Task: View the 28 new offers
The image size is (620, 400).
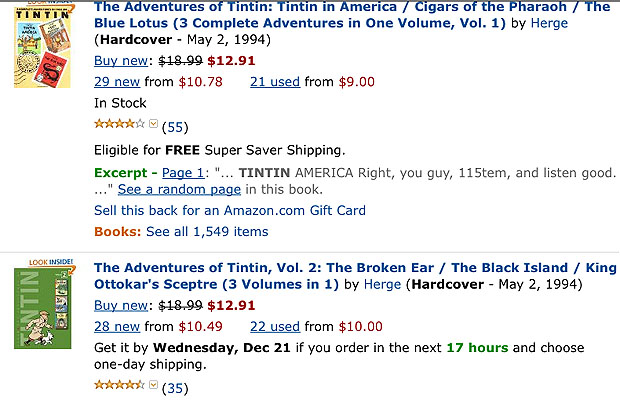Action: point(117,326)
